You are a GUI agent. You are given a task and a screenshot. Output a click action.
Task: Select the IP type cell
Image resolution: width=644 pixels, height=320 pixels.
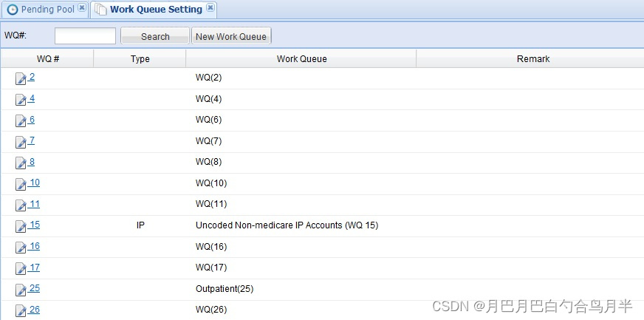click(x=140, y=225)
